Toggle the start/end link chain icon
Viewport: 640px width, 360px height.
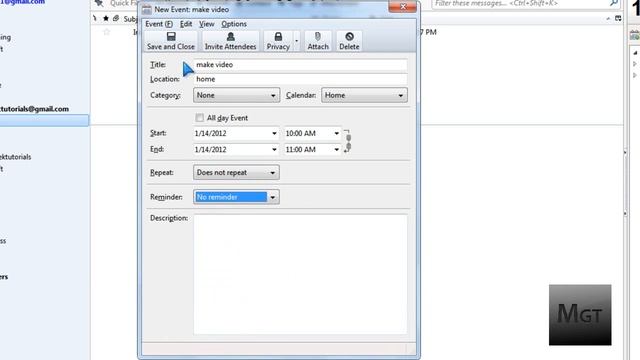pyautogui.click(x=348, y=142)
